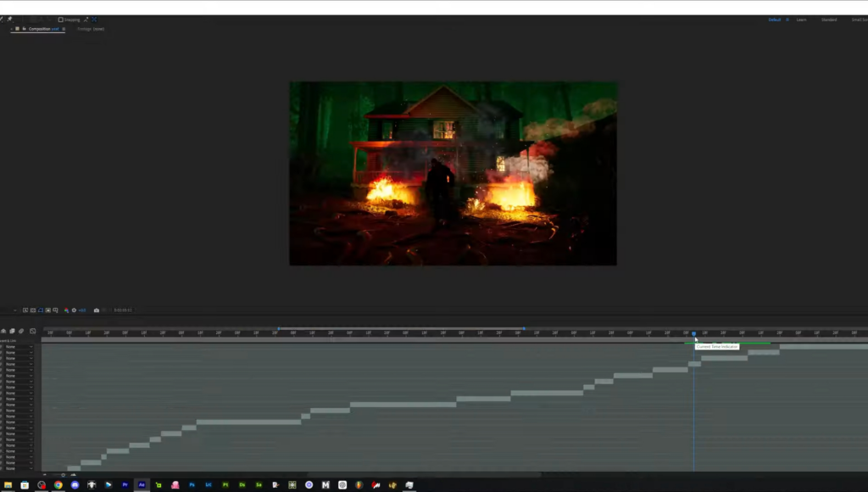Enable the Snapping checkbox
Screen dimensions: 868x492
(61, 20)
